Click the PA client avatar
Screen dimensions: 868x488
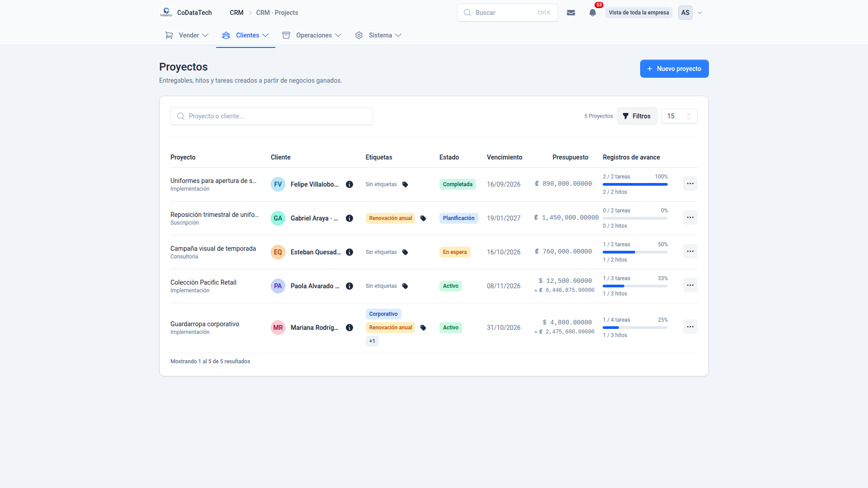[x=278, y=286]
